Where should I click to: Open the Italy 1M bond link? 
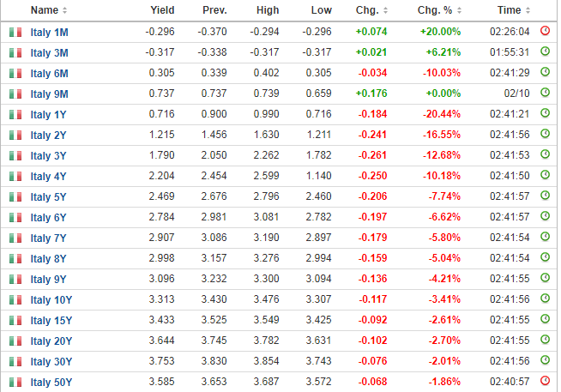coord(50,33)
